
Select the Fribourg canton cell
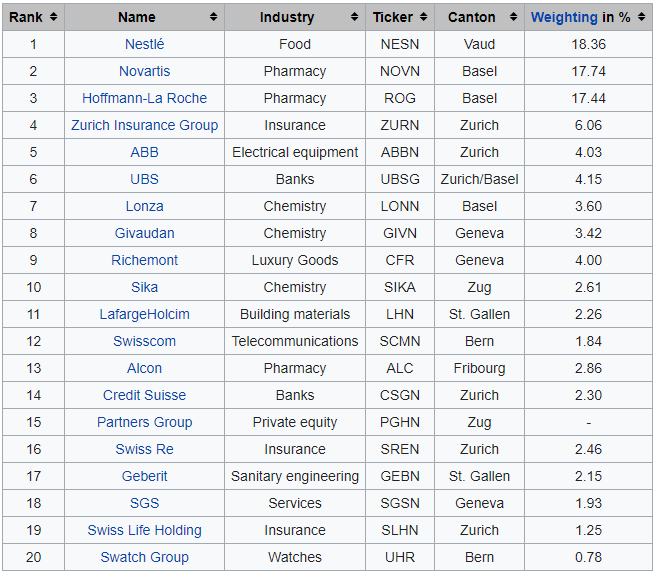point(479,368)
